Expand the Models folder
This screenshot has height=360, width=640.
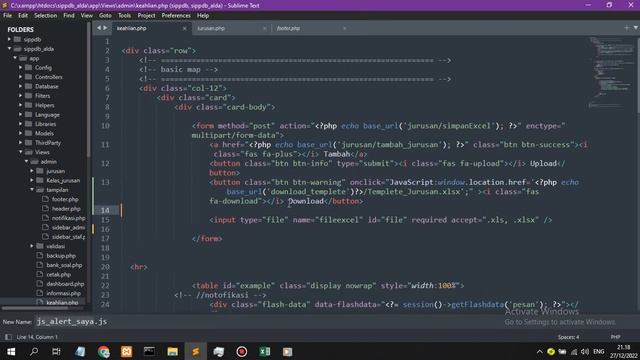coord(21,133)
